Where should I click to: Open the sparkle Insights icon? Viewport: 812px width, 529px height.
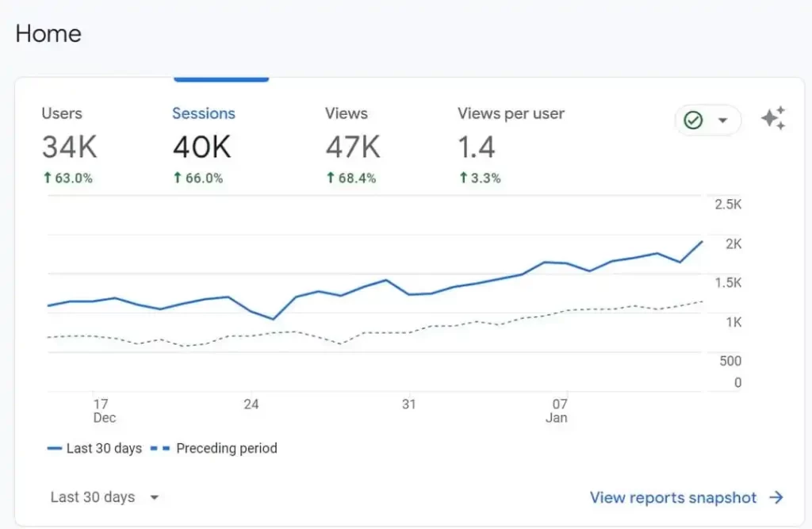(773, 119)
